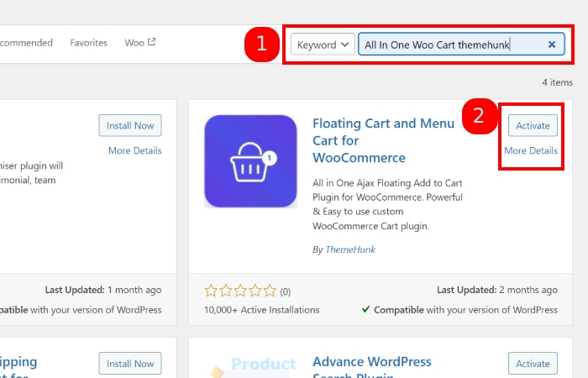Select the partially visible Recommended tab

tap(26, 43)
